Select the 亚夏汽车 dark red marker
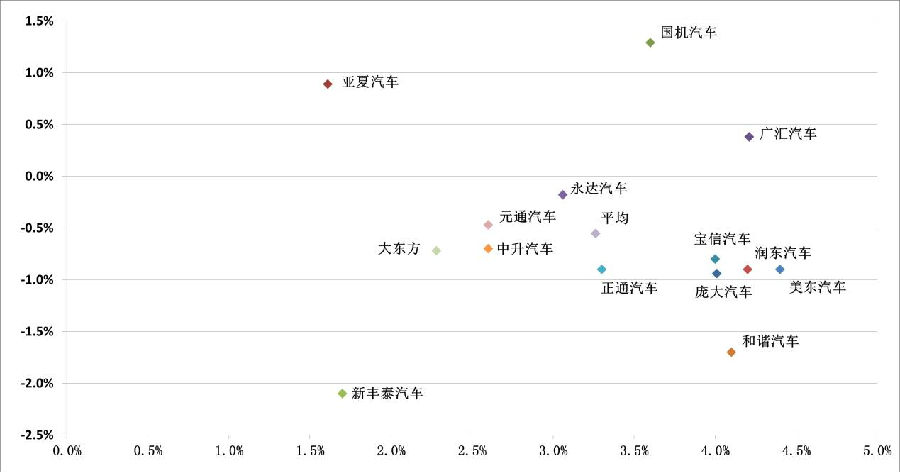This screenshot has width=900, height=472. [x=327, y=84]
